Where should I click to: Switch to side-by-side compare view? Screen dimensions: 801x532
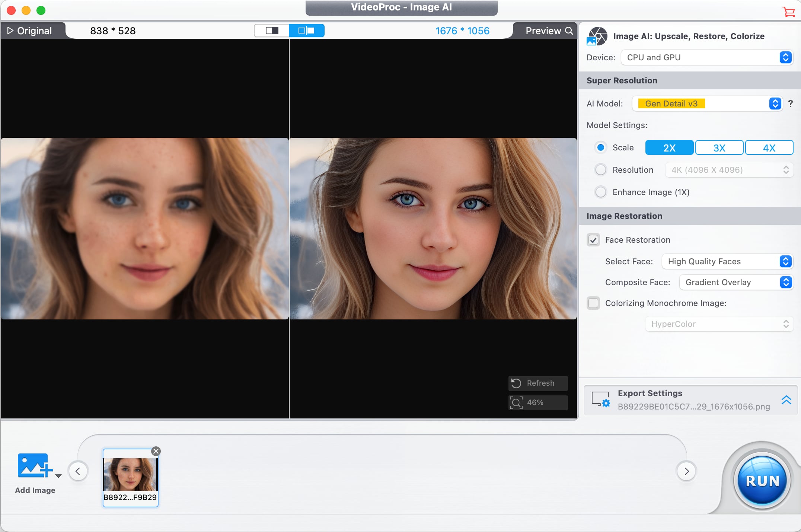pos(306,31)
